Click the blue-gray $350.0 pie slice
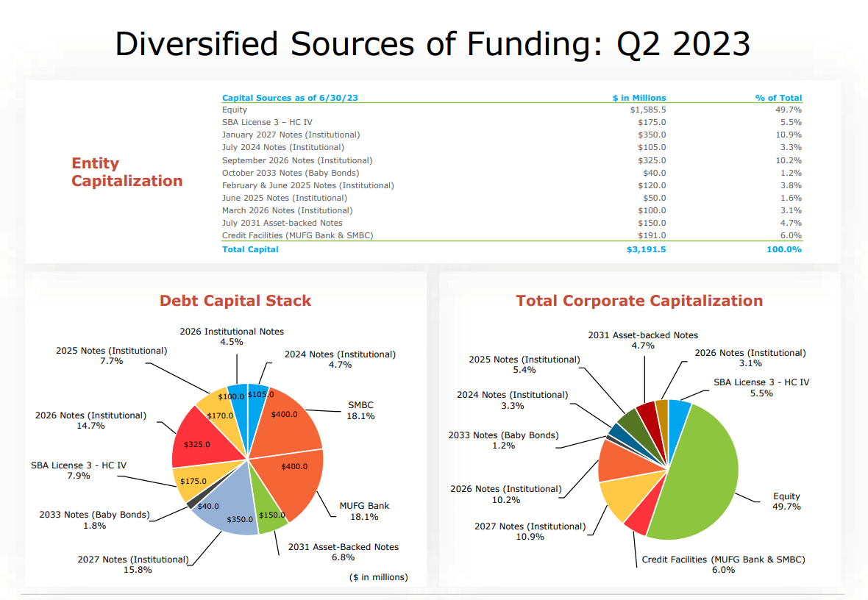868x600 pixels. (227, 507)
